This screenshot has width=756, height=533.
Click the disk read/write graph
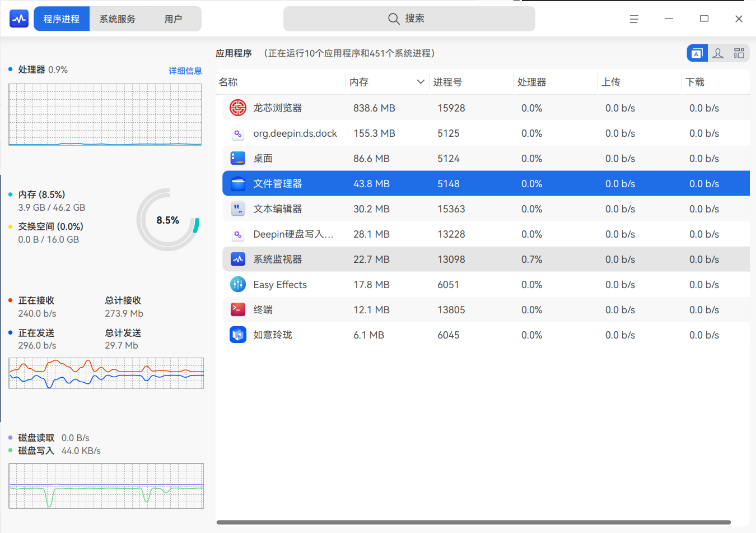106,486
